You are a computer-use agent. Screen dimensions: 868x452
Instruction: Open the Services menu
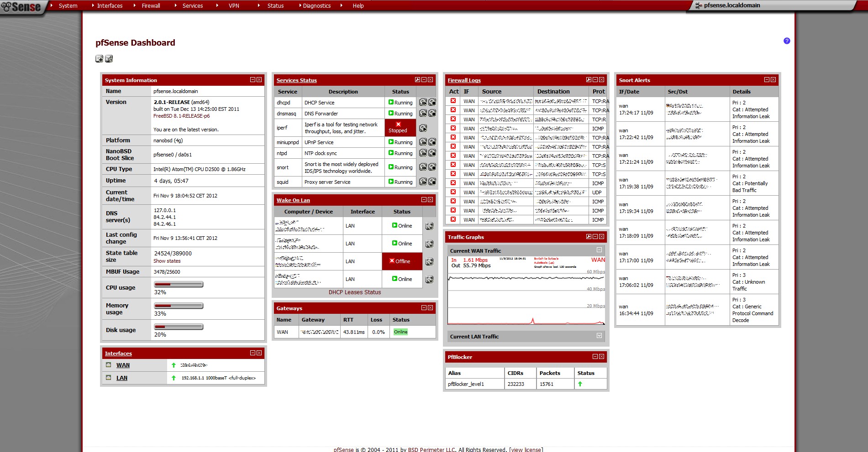pyautogui.click(x=192, y=5)
